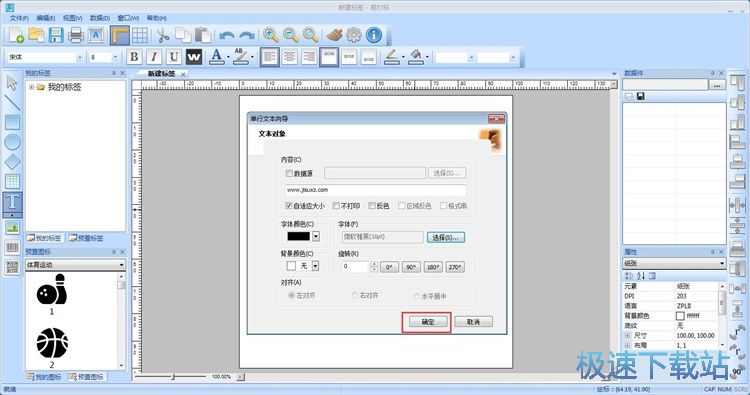Zoom out with the minus magnifier icon
750x395 pixels.
290,34
